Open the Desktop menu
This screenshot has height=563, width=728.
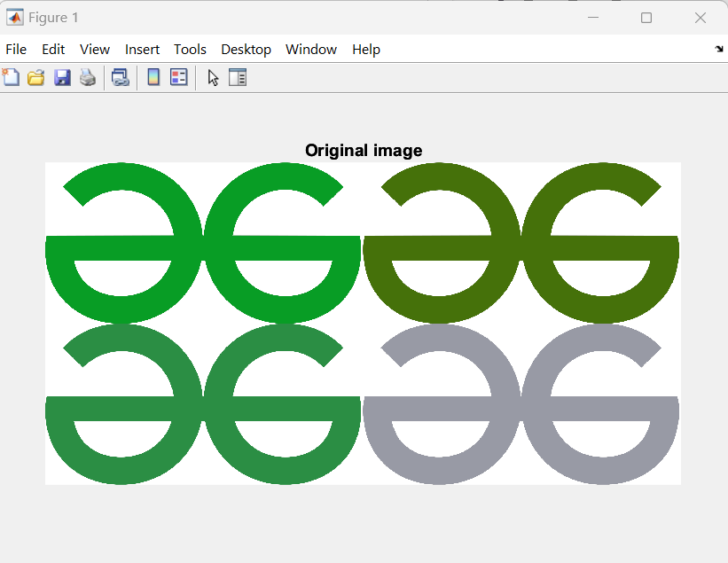(247, 49)
